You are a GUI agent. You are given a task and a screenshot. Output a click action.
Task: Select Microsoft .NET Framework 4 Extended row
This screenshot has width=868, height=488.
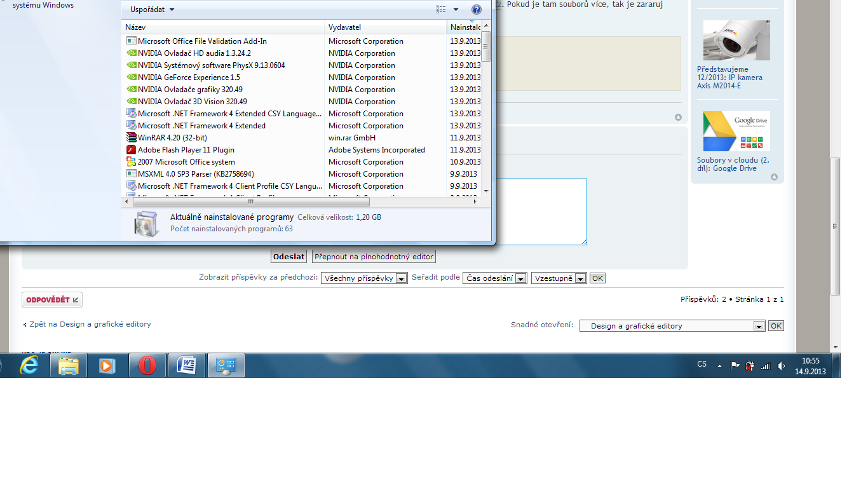(302, 126)
